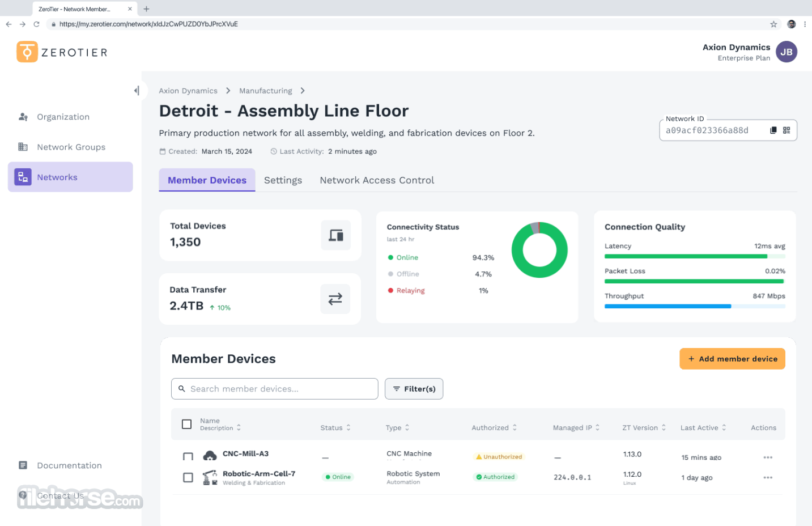812x526 pixels.
Task: Check the Robotic-Arm-Cell-7 row checkbox
Action: coord(188,477)
